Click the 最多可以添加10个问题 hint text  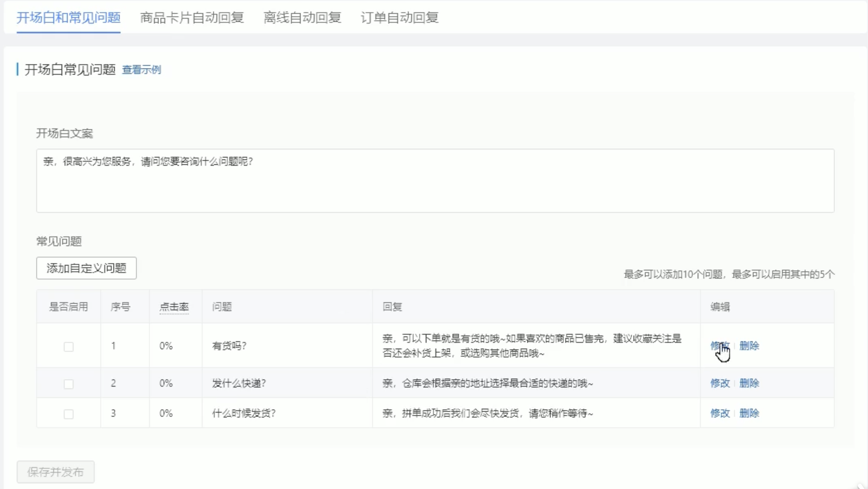[729, 274]
